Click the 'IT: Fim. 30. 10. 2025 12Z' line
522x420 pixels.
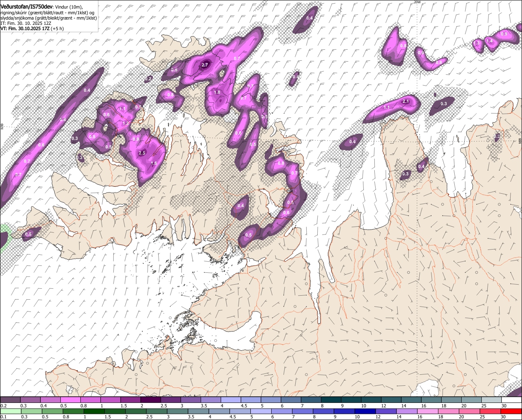click(26, 23)
